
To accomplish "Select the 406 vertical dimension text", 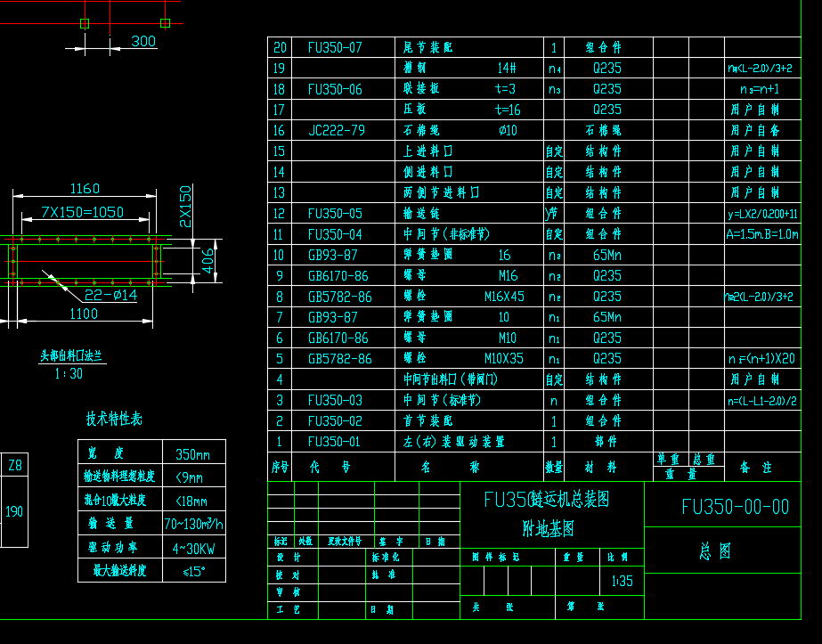I will click(208, 259).
